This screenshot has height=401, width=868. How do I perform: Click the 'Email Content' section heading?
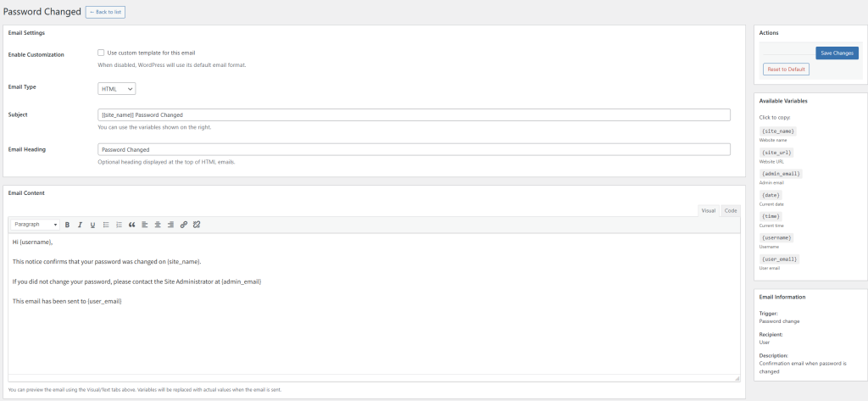26,192
